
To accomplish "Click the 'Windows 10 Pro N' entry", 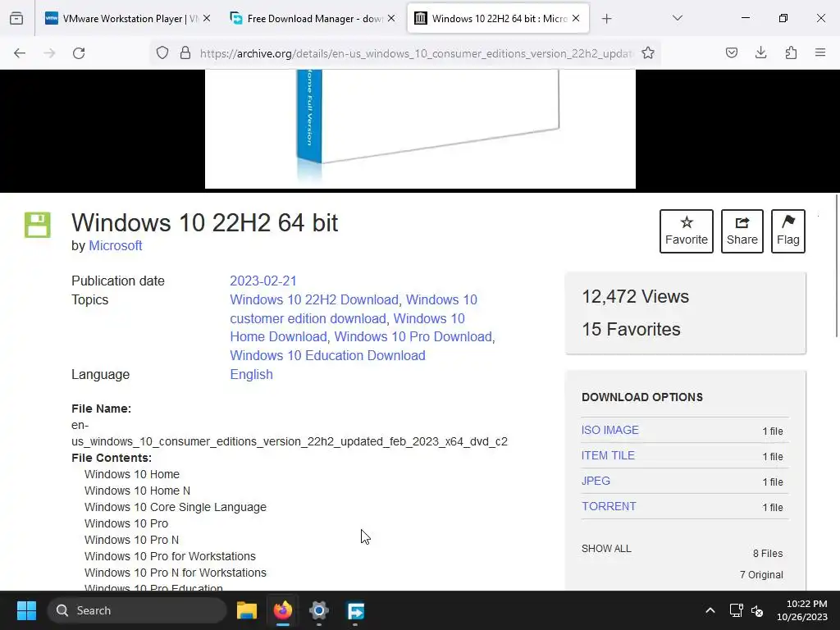I will pyautogui.click(x=131, y=540).
